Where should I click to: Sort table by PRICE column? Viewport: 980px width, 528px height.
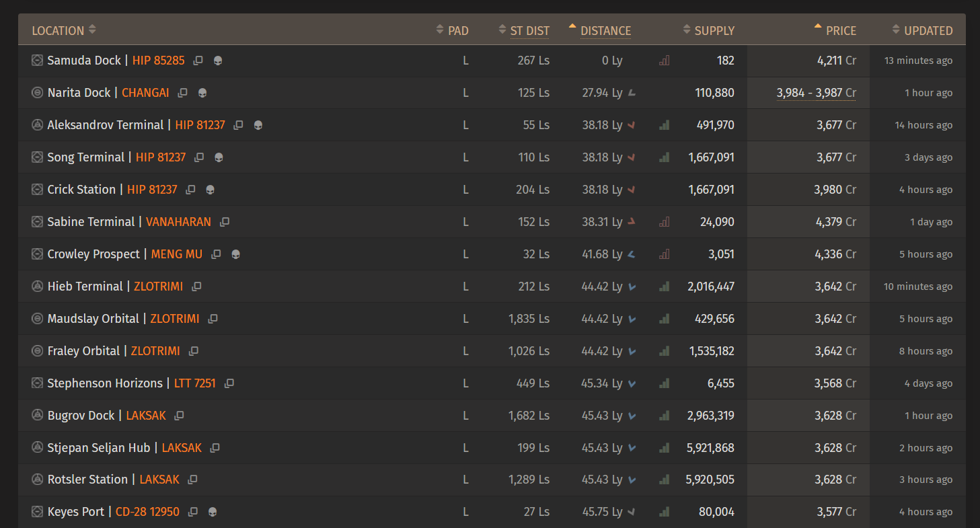point(835,30)
